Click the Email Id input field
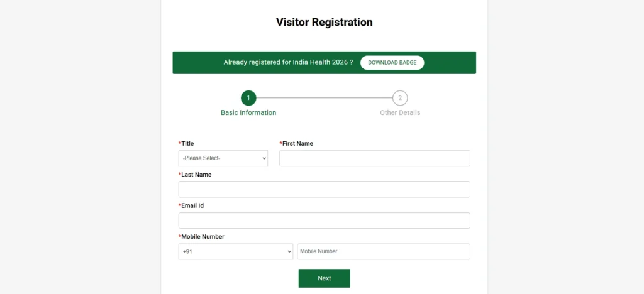This screenshot has height=294, width=644. point(324,220)
